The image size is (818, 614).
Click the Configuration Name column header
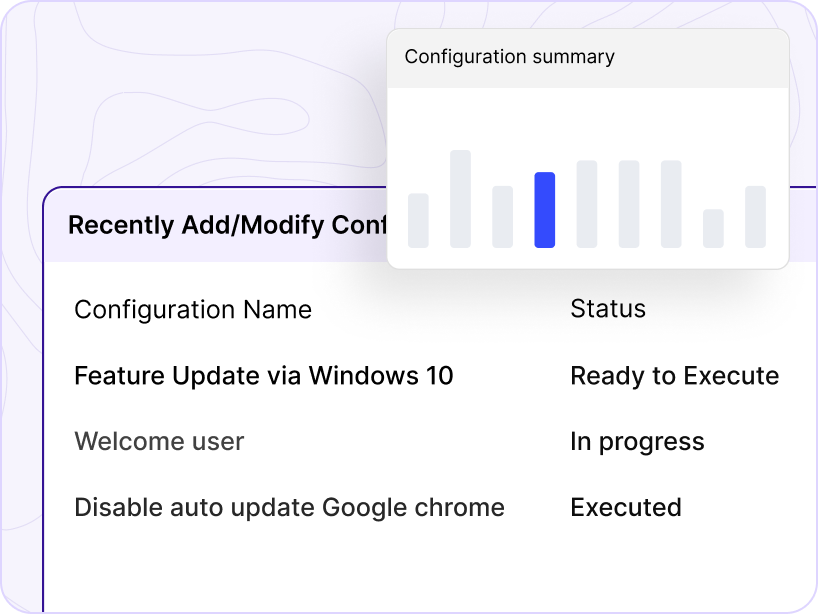coord(193,310)
